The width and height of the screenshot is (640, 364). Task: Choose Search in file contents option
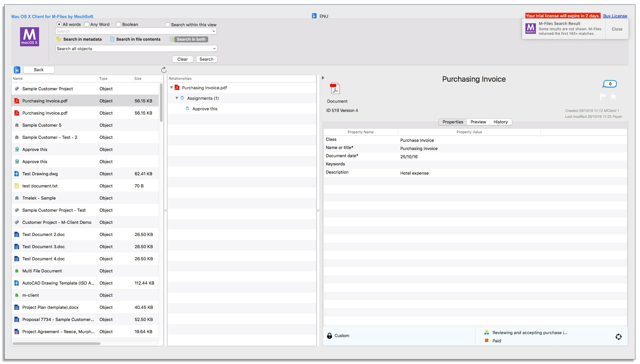point(138,39)
